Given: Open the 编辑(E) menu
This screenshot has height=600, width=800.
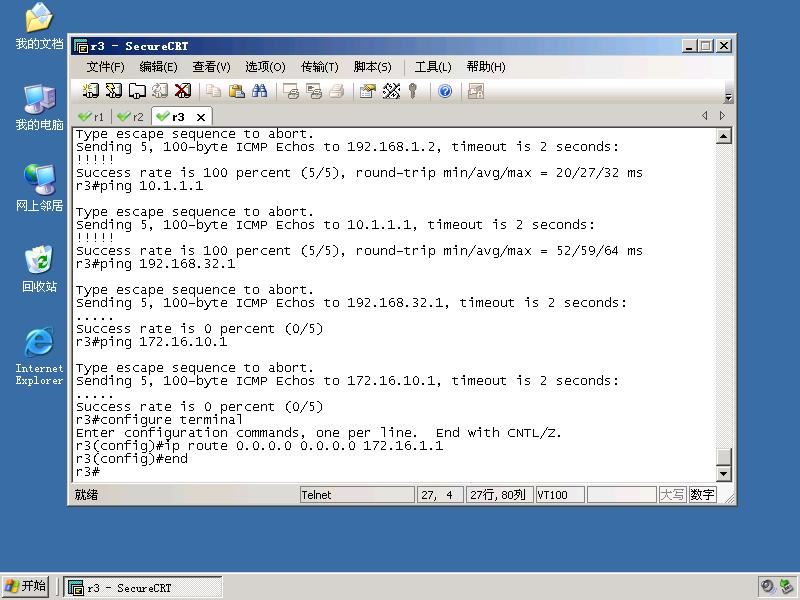Looking at the screenshot, I should [x=158, y=67].
